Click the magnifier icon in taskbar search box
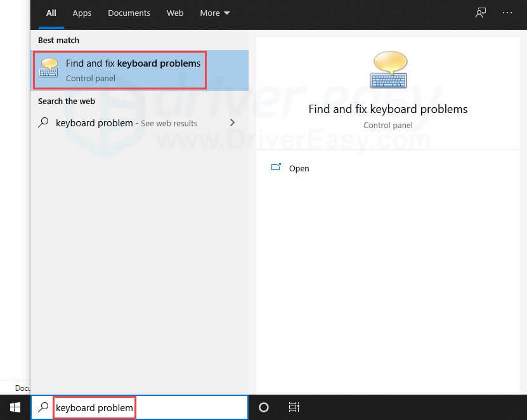The height and width of the screenshot is (420, 527). [x=43, y=407]
